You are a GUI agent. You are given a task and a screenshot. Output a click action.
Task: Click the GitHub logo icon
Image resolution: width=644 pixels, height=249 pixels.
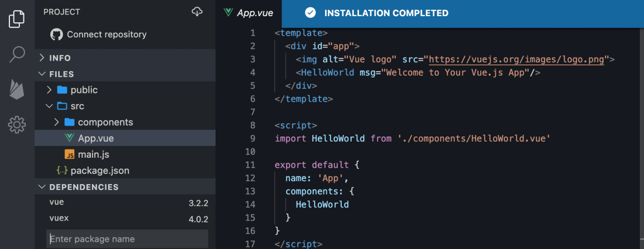tap(56, 35)
